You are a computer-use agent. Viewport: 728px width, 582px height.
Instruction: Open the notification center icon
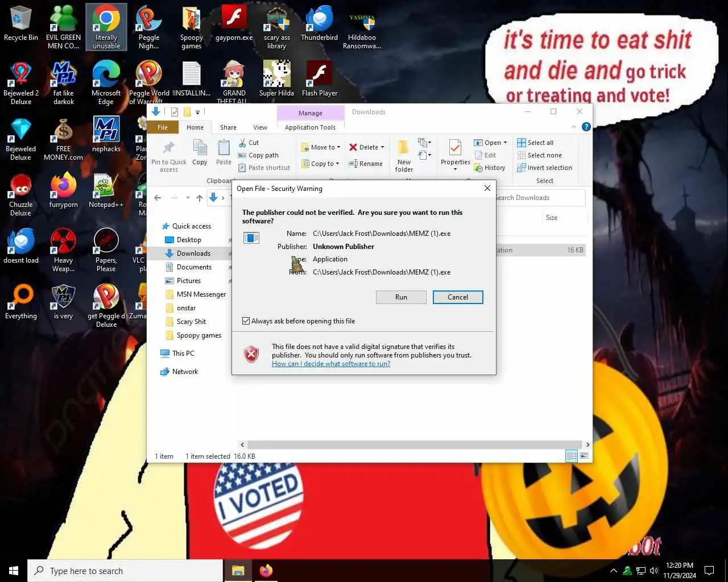point(709,571)
